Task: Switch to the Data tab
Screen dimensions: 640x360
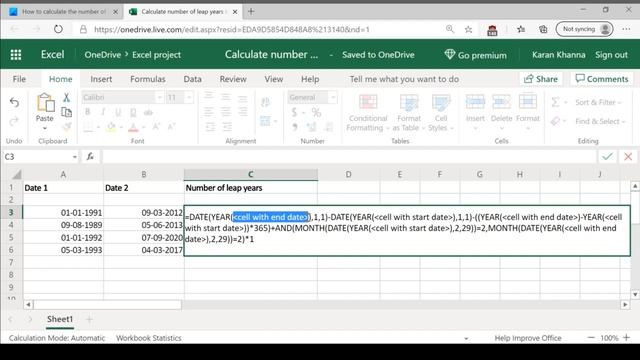Action: (192, 79)
